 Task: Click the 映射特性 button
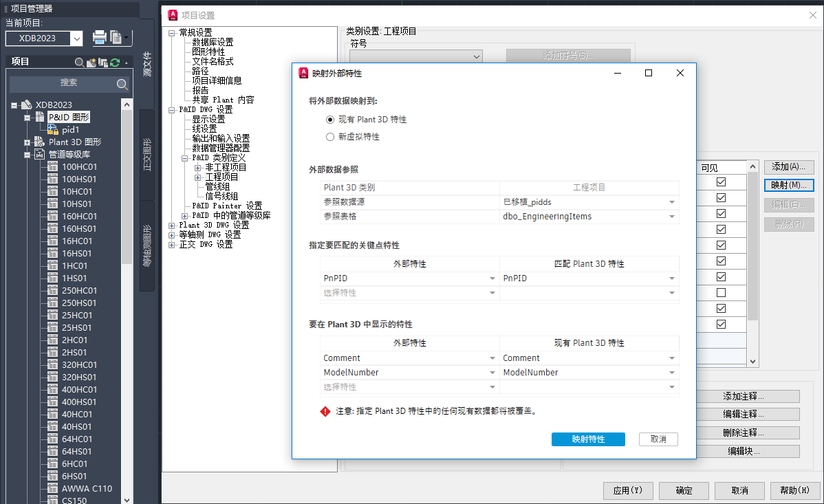tap(588, 439)
